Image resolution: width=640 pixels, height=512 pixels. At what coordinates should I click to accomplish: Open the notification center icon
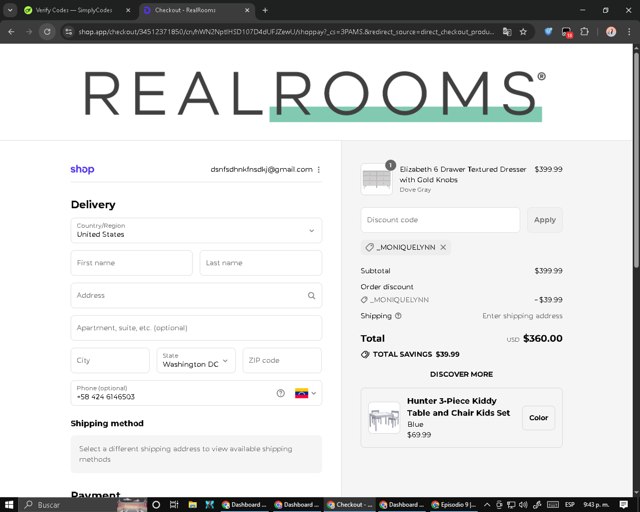pyautogui.click(x=623, y=505)
